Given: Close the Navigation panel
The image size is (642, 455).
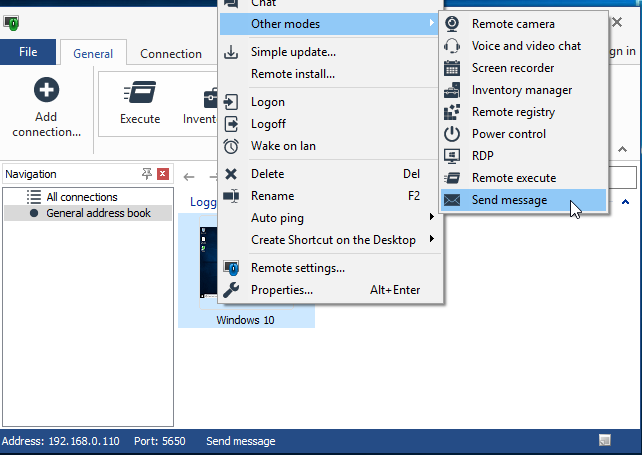Looking at the screenshot, I should 163,174.
